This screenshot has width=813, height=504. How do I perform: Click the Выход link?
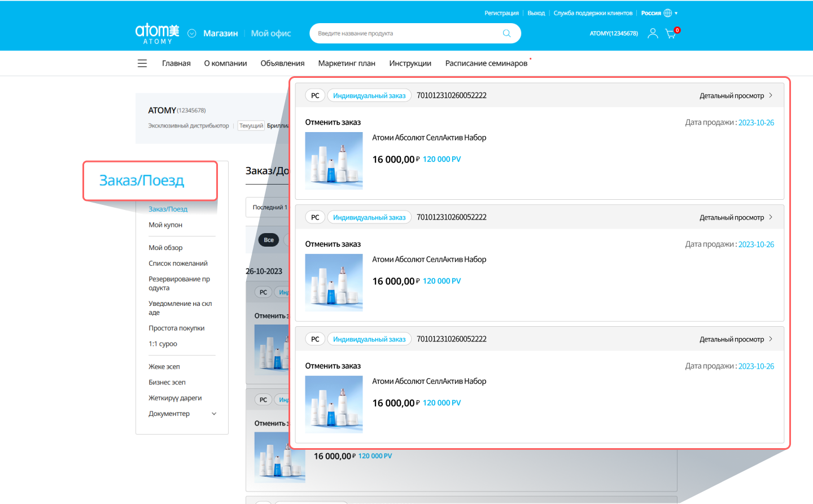[x=536, y=13]
